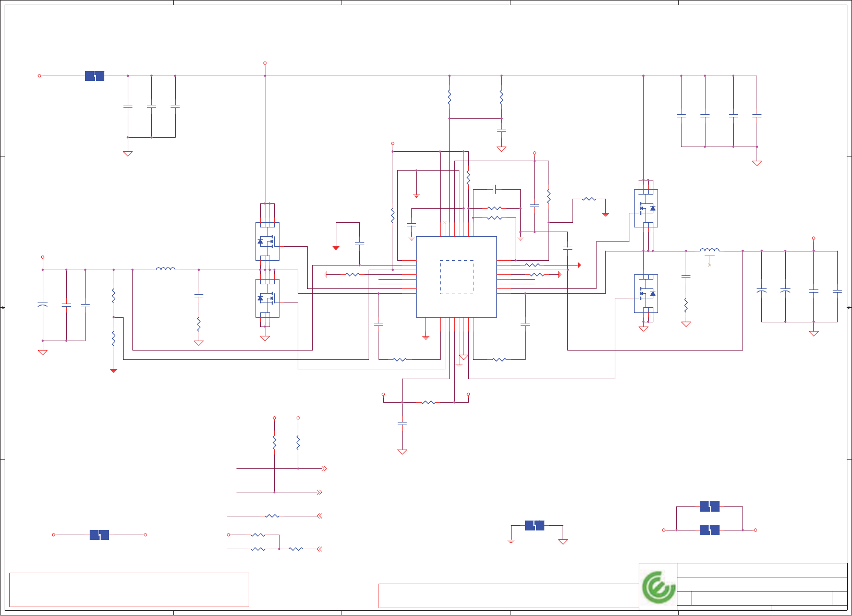Click the lower of two parallel blue jumpers
The height and width of the screenshot is (616, 852).
coord(710,530)
